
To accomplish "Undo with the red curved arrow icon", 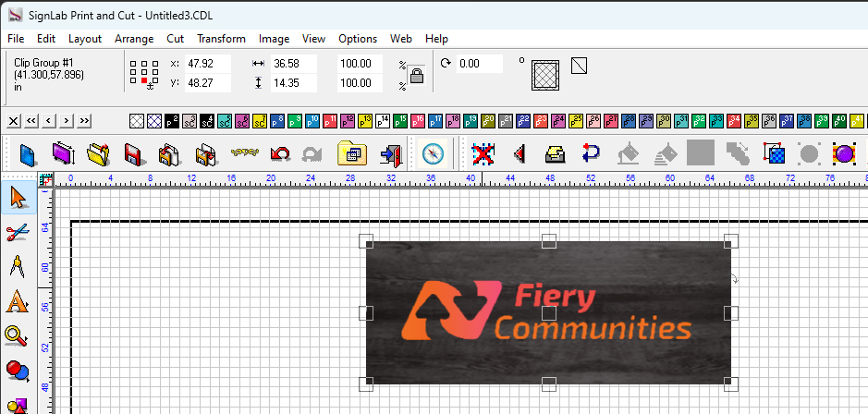I will pyautogui.click(x=280, y=154).
